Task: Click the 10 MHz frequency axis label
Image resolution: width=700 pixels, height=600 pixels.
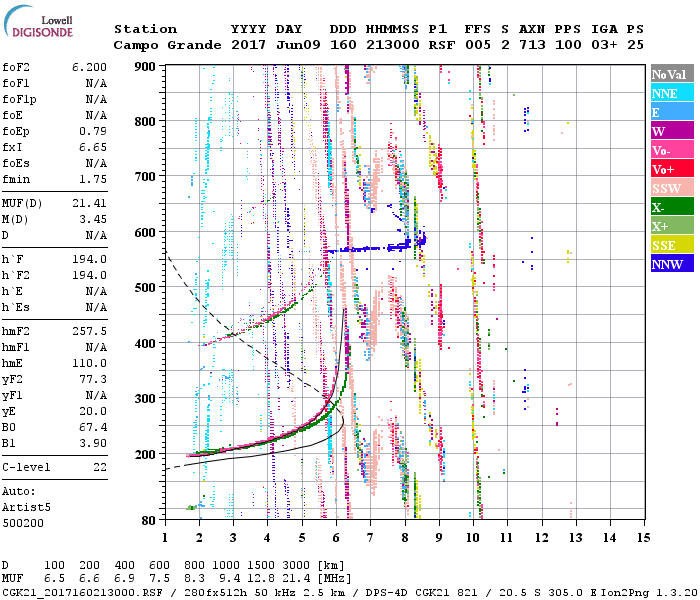Action: point(472,538)
